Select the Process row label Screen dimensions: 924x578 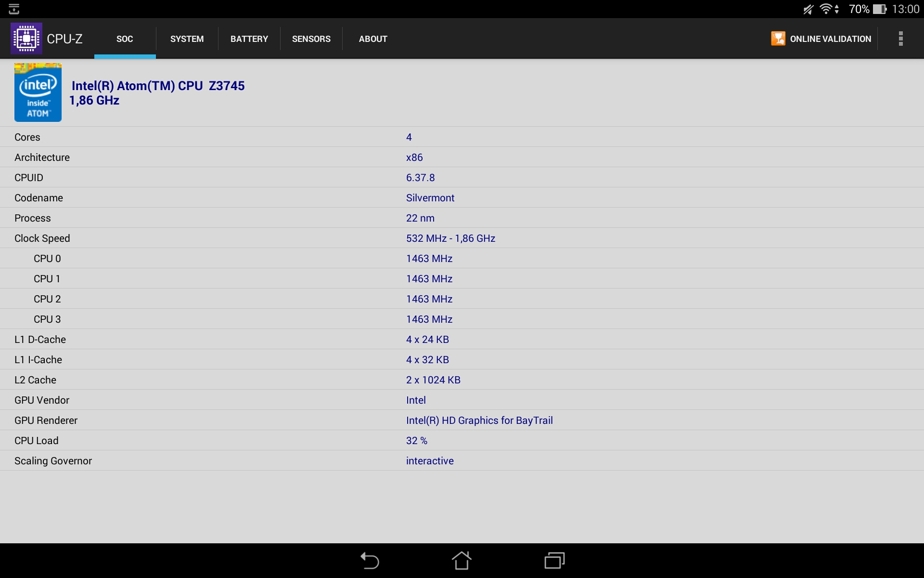tap(32, 218)
